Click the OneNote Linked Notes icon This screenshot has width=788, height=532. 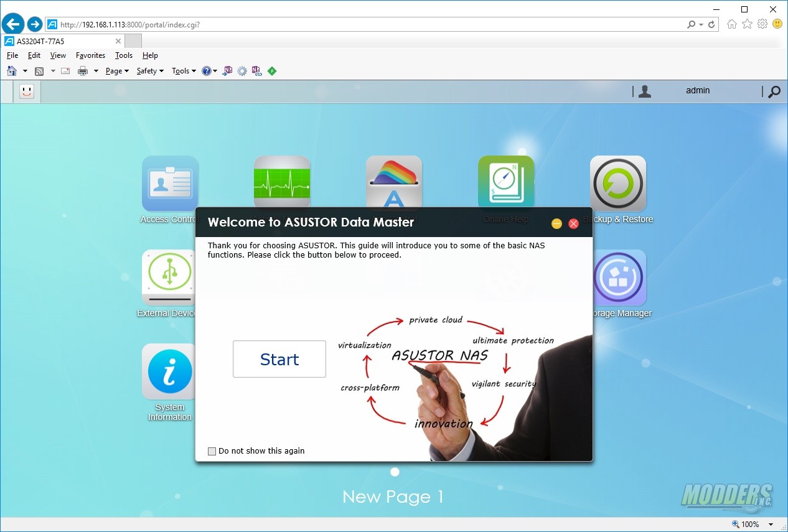pos(257,71)
